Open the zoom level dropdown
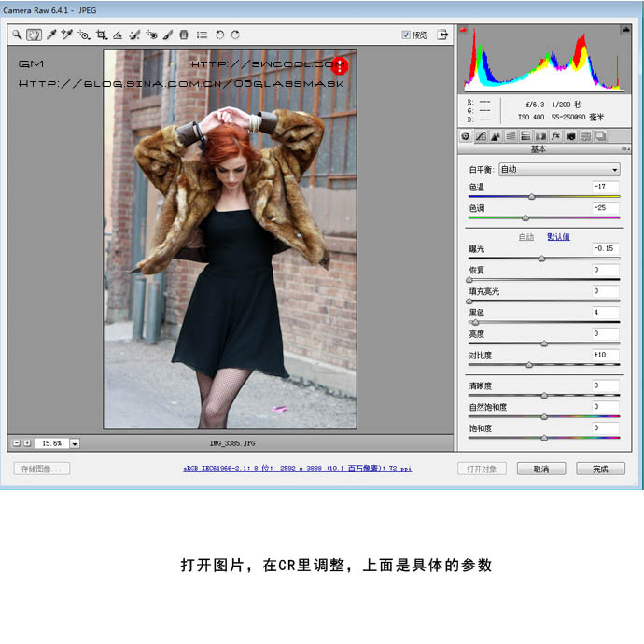 pos(75,442)
